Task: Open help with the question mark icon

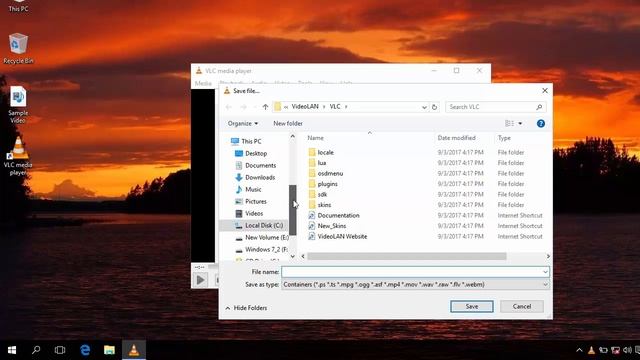Action: click(541, 123)
